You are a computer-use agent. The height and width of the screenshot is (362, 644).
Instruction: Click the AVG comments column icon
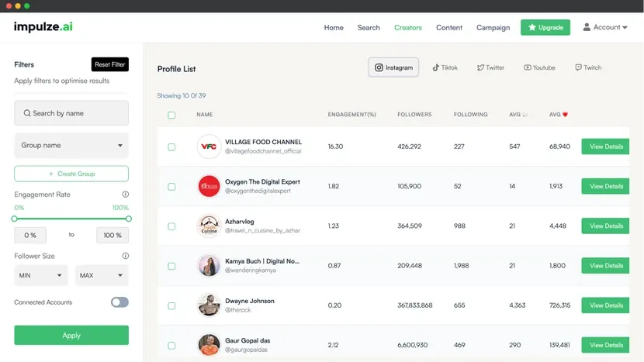tap(525, 115)
